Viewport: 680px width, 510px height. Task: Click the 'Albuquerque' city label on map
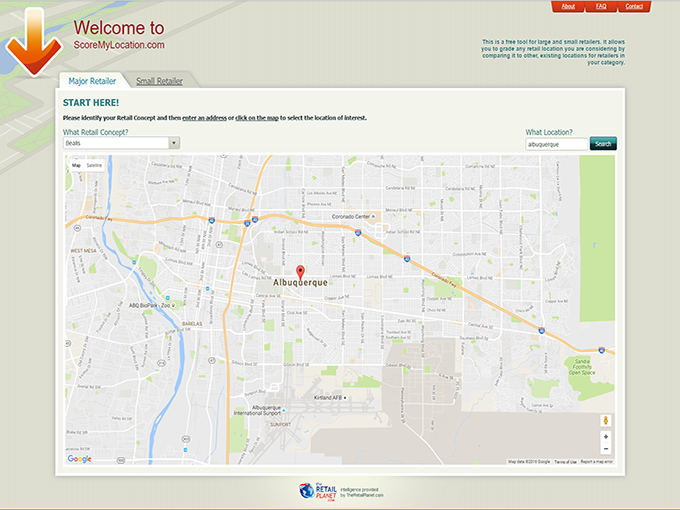pos(300,283)
